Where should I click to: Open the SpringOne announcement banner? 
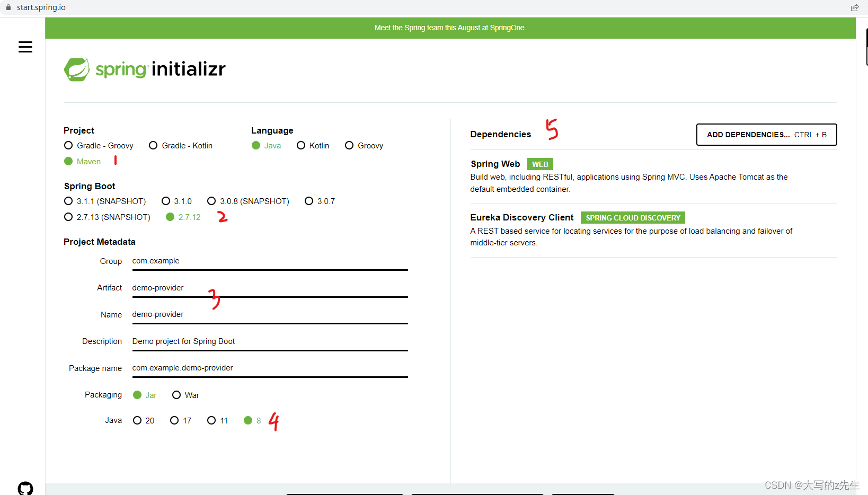click(450, 28)
